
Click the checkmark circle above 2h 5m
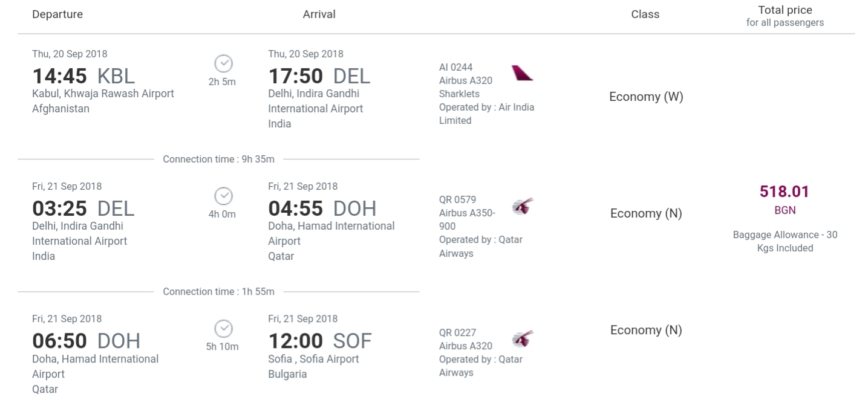[x=223, y=63]
